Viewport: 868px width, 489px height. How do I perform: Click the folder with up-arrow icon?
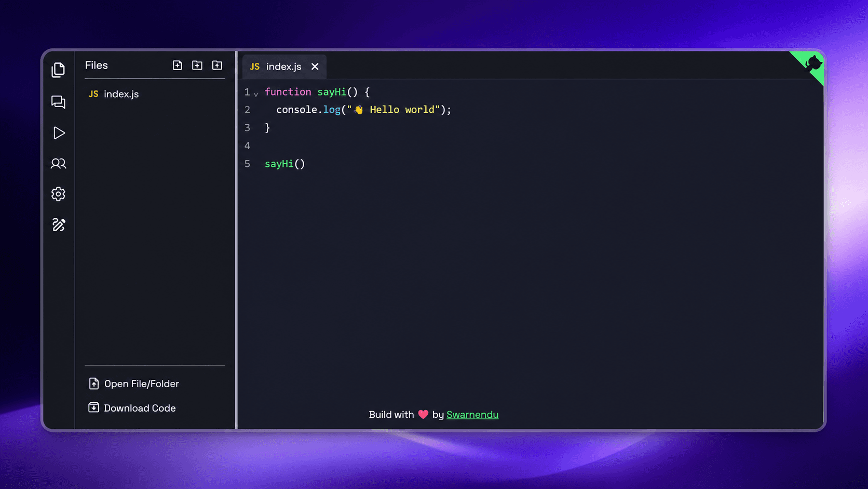coord(217,65)
